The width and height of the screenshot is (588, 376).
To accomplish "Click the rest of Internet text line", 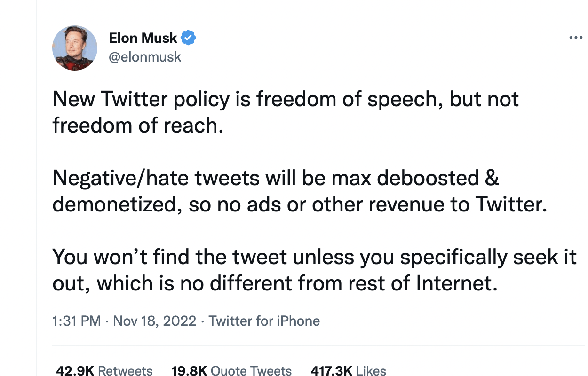I will 275,283.
